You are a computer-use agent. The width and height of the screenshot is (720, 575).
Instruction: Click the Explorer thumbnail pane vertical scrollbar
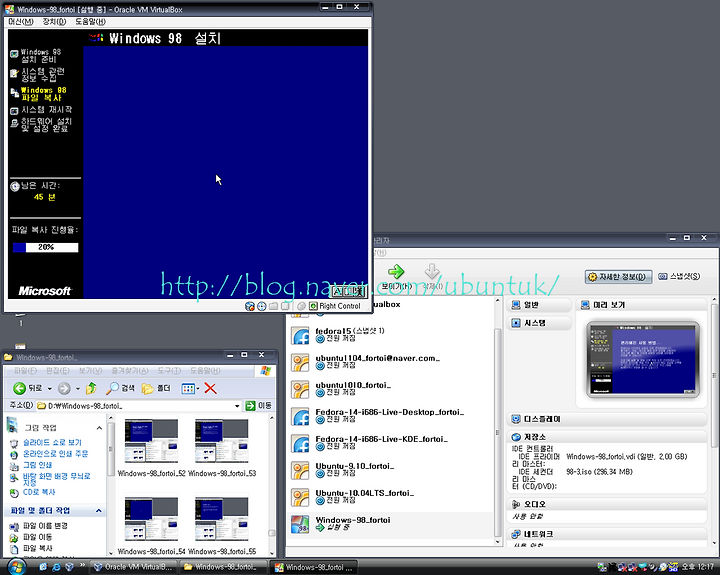tap(272, 485)
